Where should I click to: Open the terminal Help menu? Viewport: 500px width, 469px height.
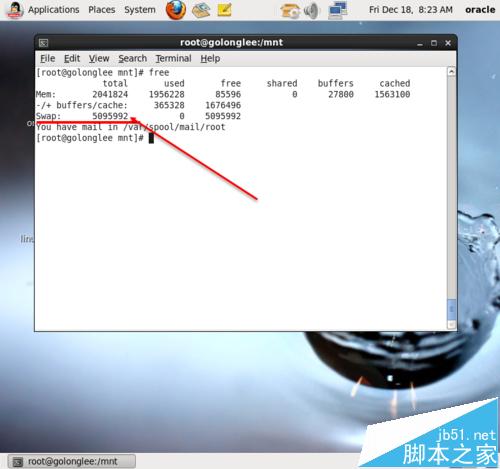(x=210, y=58)
